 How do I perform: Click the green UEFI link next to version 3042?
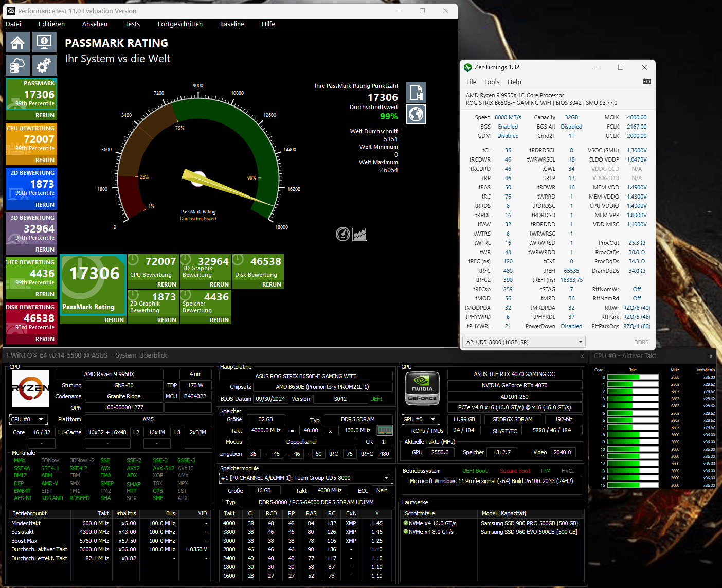point(376,399)
